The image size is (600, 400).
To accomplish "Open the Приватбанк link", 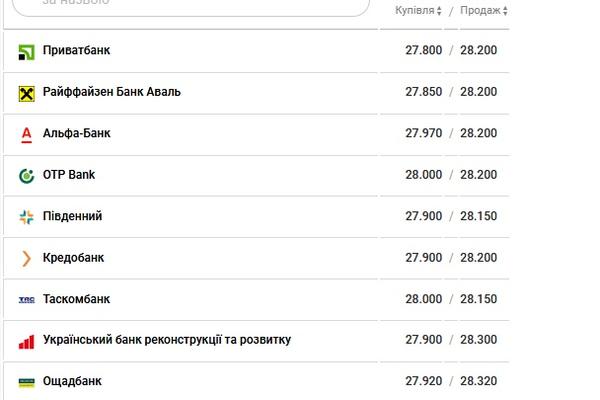I will (x=77, y=50).
